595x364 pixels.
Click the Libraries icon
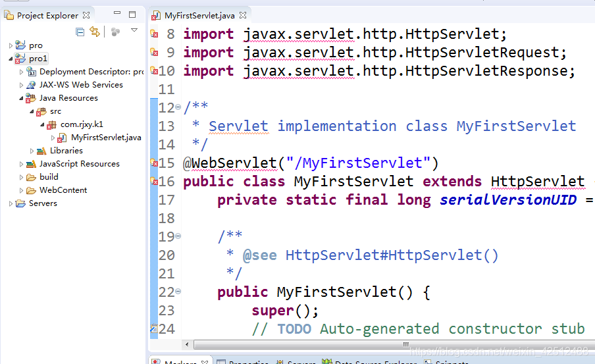(x=41, y=151)
